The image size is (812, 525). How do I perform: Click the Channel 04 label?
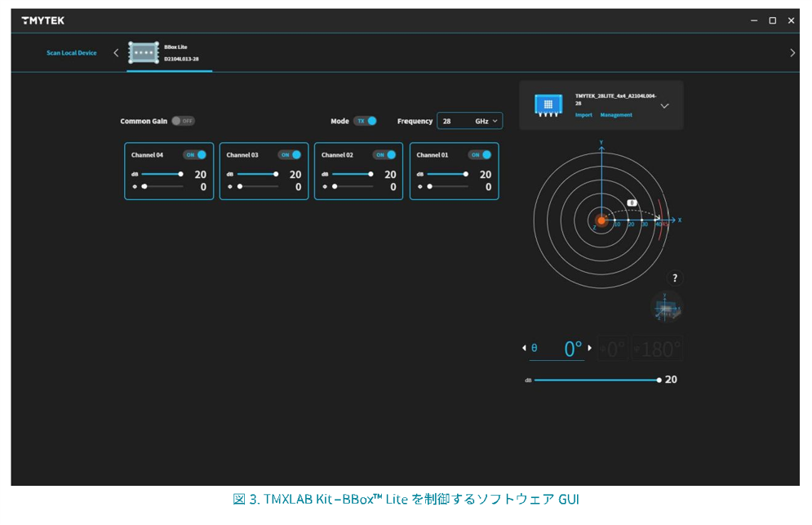coord(147,155)
